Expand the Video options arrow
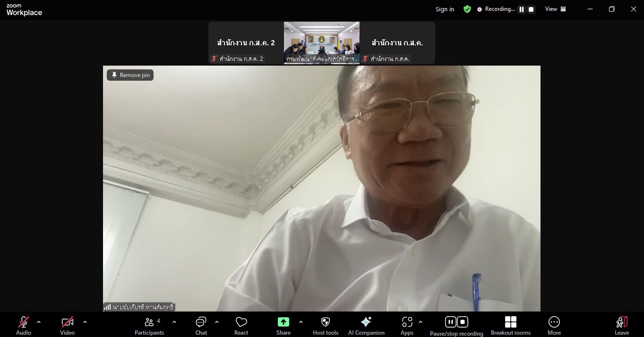The width and height of the screenshot is (644, 337). click(x=85, y=322)
